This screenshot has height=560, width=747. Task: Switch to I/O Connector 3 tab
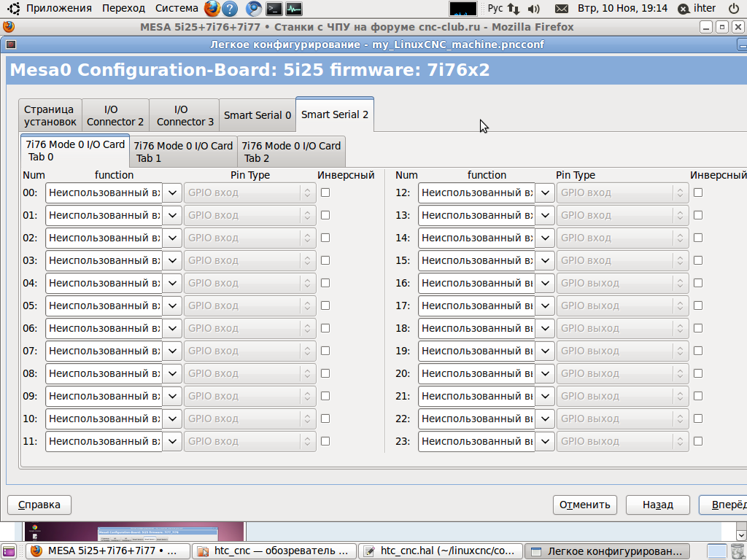tap(185, 115)
